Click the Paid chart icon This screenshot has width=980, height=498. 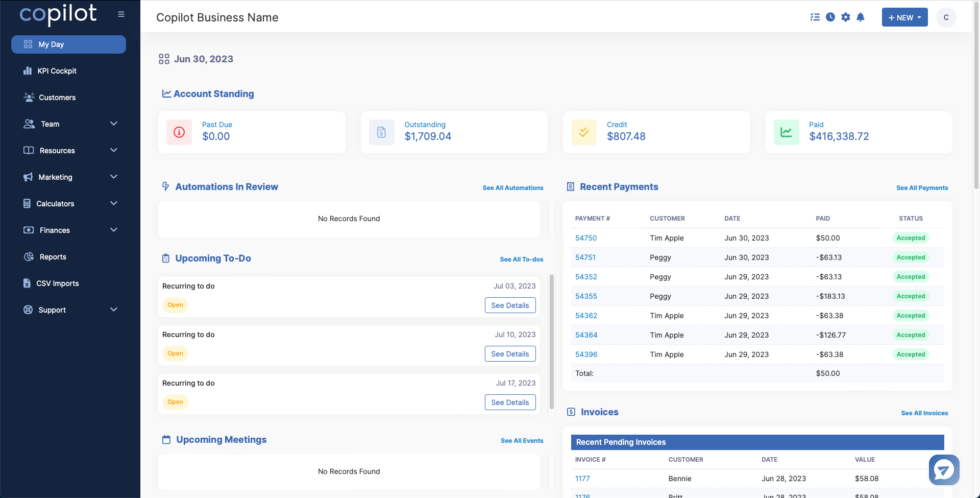(x=786, y=132)
